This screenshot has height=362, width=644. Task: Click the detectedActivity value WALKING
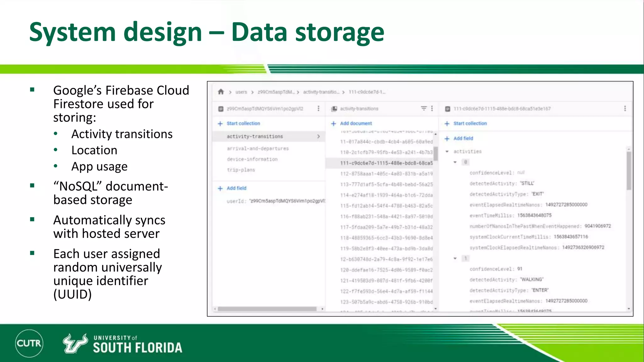(x=531, y=279)
